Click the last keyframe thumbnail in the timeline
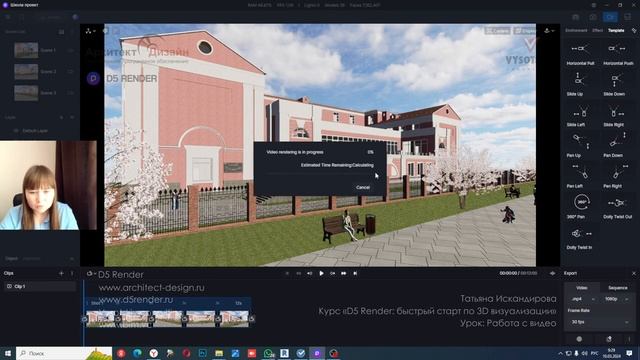The width and height of the screenshot is (640, 360). tap(234, 319)
